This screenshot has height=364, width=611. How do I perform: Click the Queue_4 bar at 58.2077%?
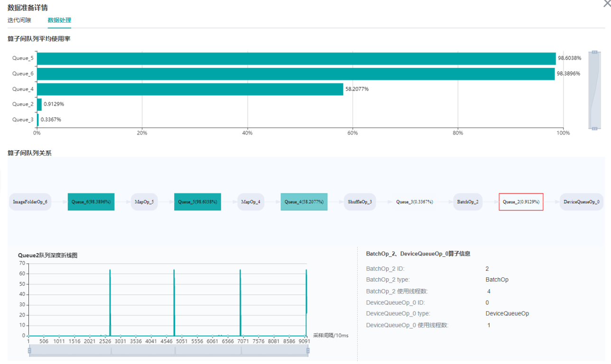(x=190, y=89)
